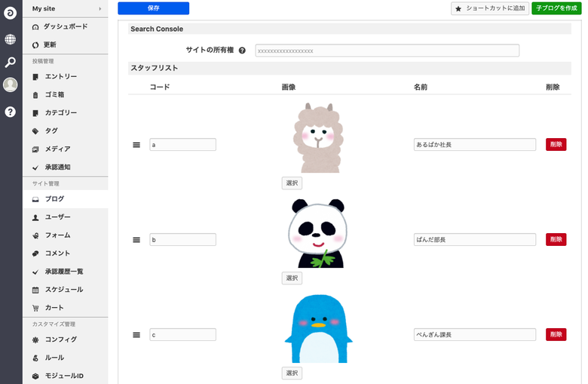The height and width of the screenshot is (384, 588).
Task: Click the サイトの所有権 text field
Action: coord(387,51)
